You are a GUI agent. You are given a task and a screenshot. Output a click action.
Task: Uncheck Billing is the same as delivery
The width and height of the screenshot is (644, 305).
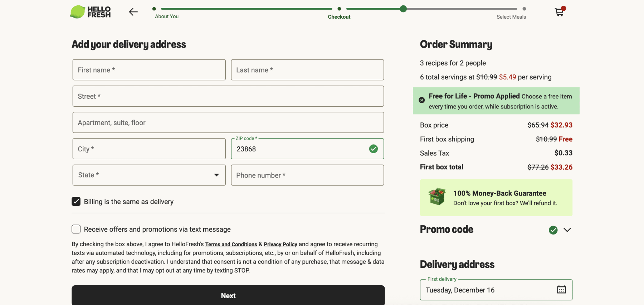pos(76,202)
